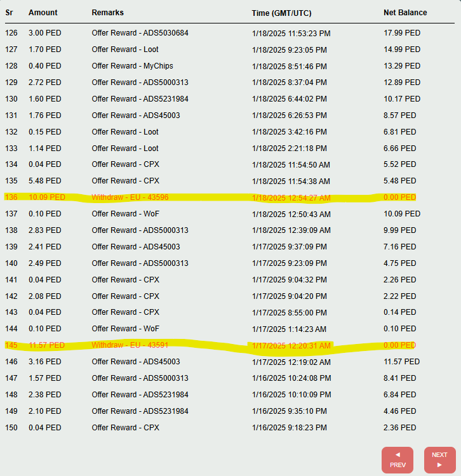Select serial number 130

(11, 99)
